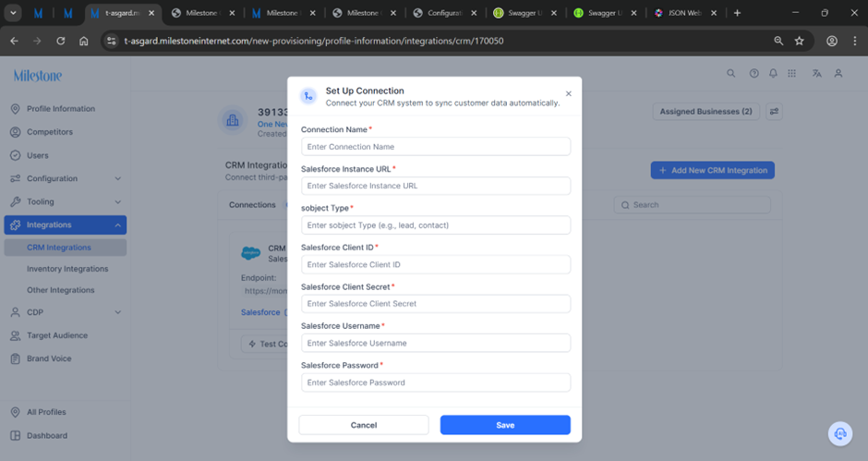
Task: Open the browser tab search dropdown
Action: tap(13, 13)
